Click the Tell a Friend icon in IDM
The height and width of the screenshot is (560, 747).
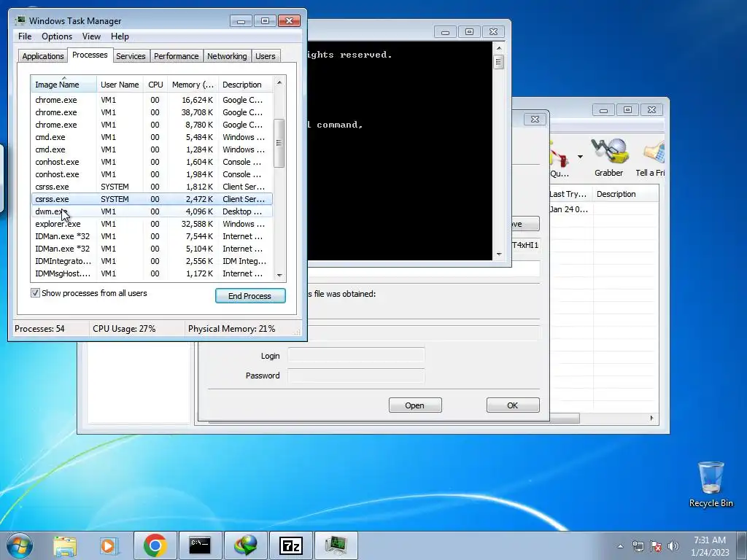tap(650, 157)
